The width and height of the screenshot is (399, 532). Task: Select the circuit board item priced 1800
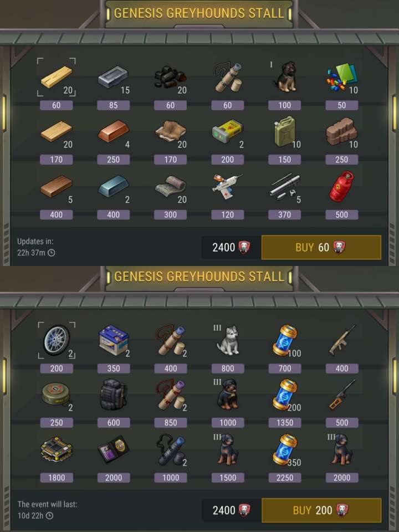coord(57,449)
